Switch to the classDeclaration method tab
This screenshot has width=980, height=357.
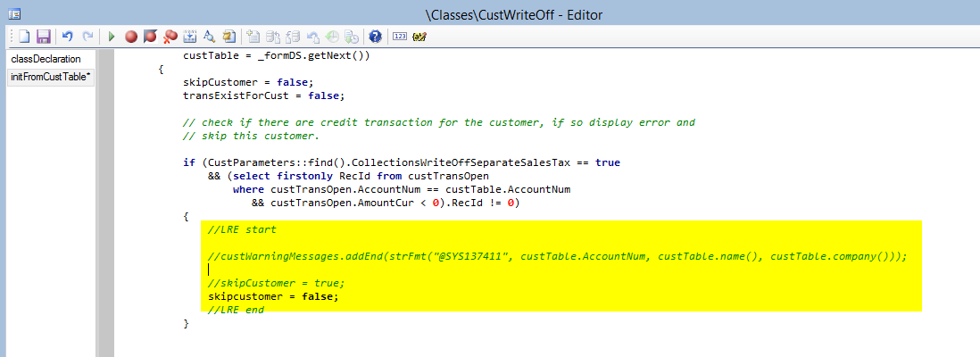(46, 59)
